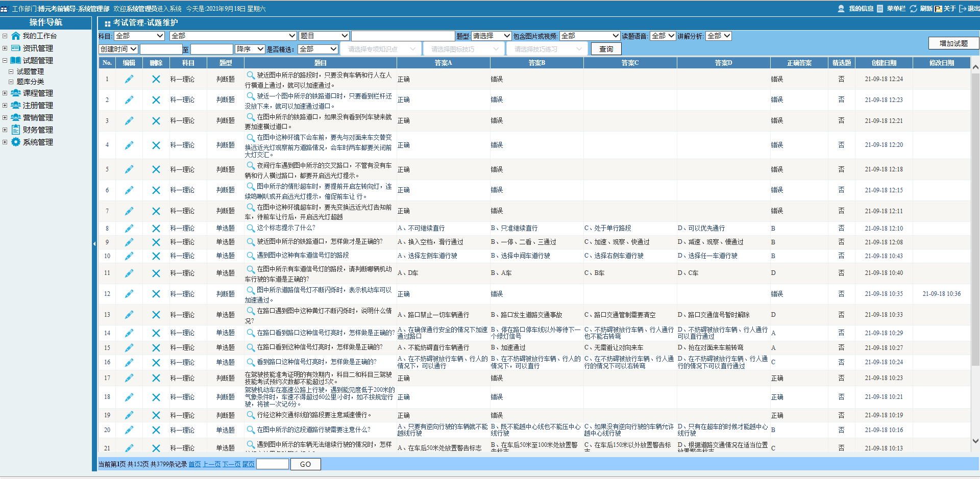Viewport: 980px width, 479px height.
Task: Open the 讲解分析 dropdown
Action: click(719, 36)
